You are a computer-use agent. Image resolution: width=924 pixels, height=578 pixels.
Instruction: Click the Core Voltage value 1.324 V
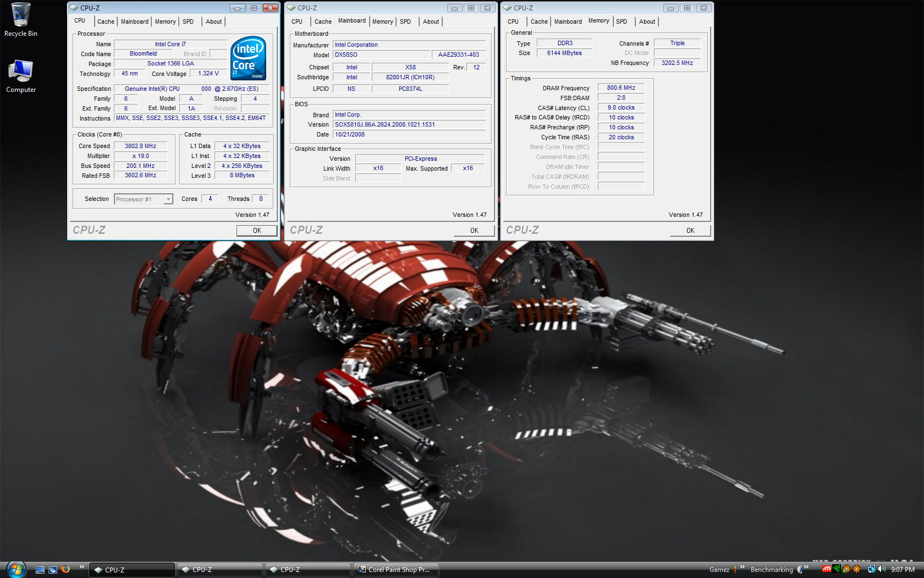tap(208, 74)
